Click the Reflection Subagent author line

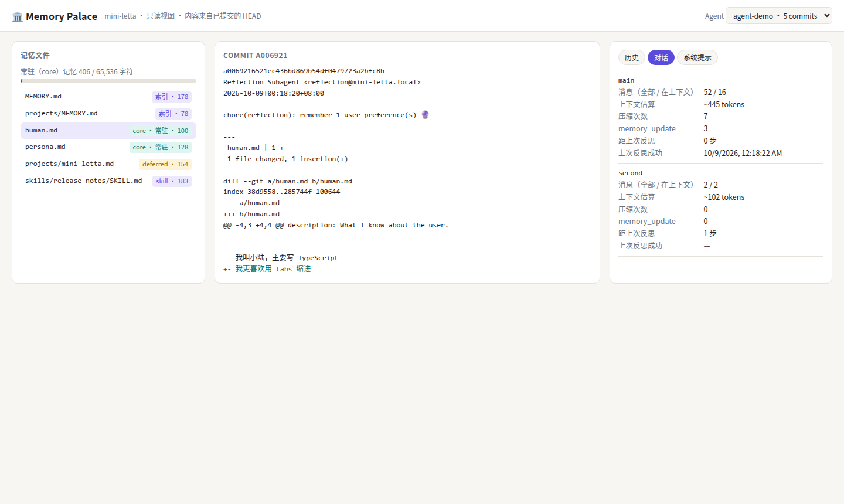322,82
